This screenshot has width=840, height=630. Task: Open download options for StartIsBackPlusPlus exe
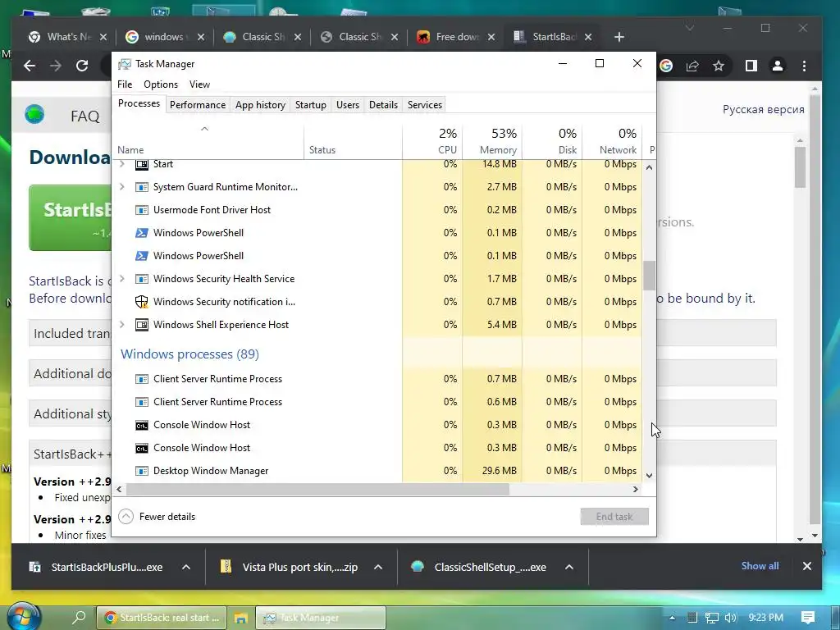(x=186, y=567)
